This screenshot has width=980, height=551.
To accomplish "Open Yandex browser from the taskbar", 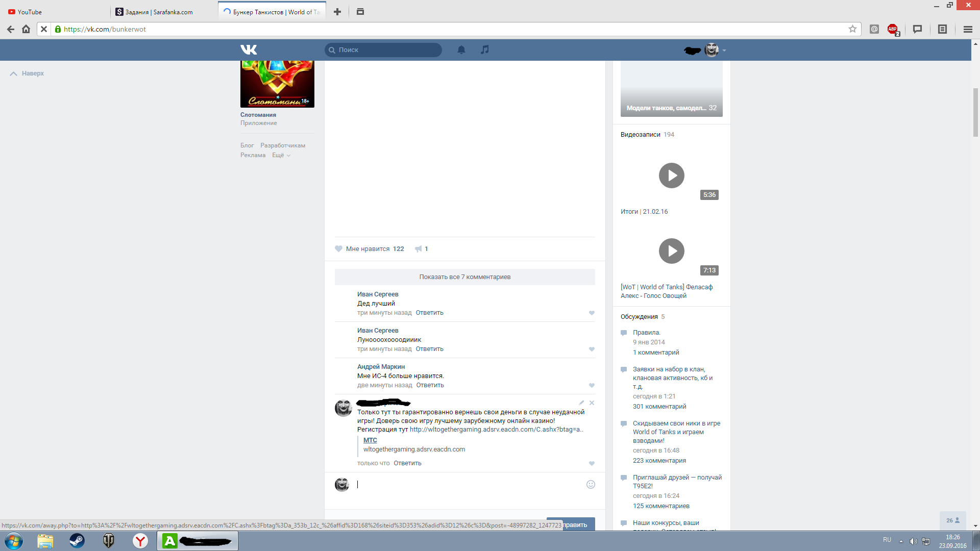I will pos(140,540).
